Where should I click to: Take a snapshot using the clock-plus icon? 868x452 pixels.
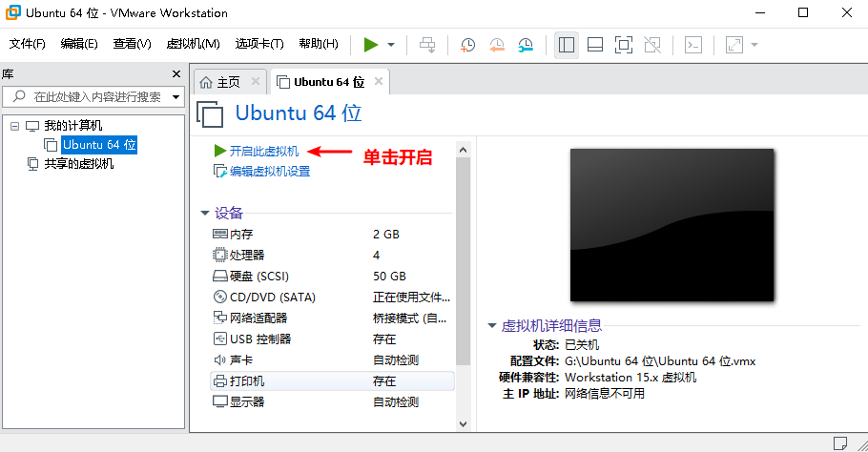coord(467,45)
